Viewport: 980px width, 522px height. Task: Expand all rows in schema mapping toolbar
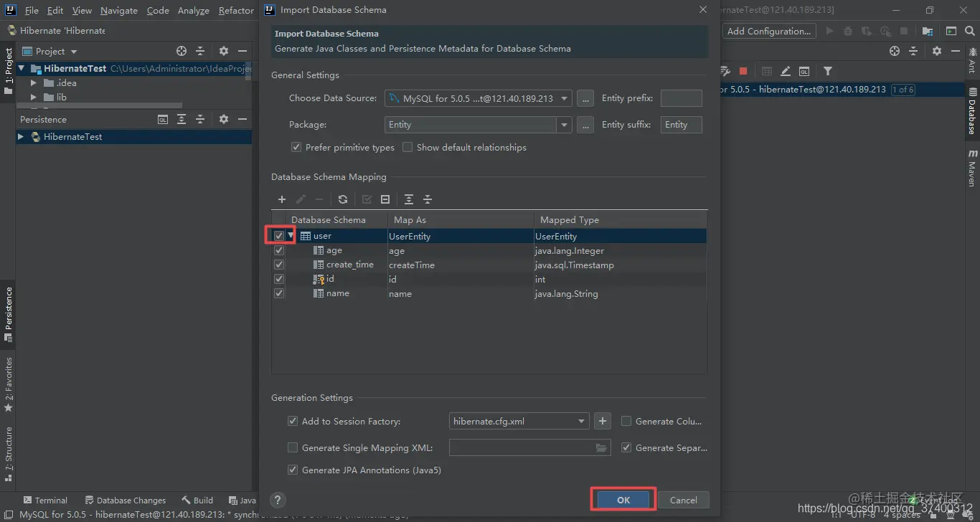pyautogui.click(x=409, y=199)
